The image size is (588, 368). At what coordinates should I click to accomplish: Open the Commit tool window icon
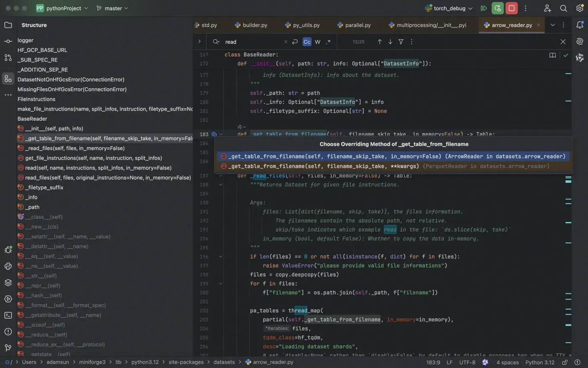[x=8, y=41]
